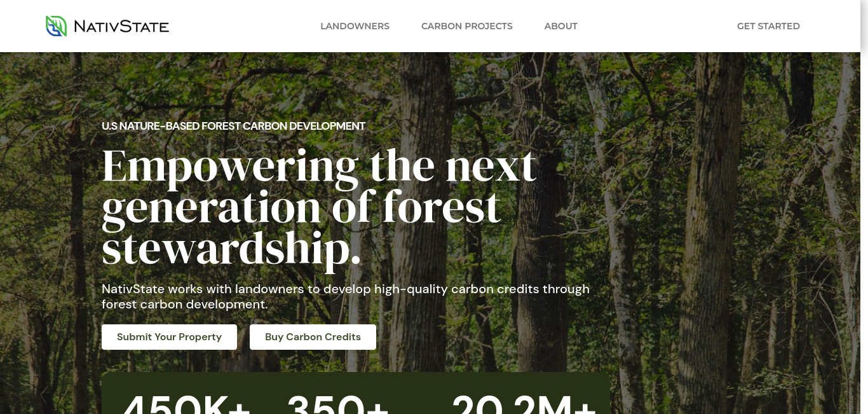Click the 350+ statistic

coord(337,404)
